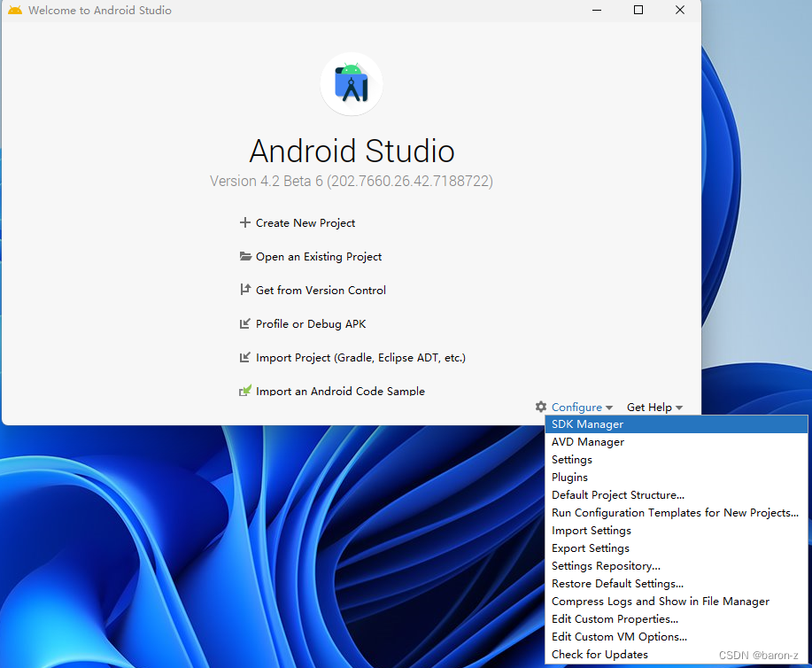This screenshot has height=668, width=812.
Task: Select Plugins in the Configure menu
Action: click(x=677, y=478)
